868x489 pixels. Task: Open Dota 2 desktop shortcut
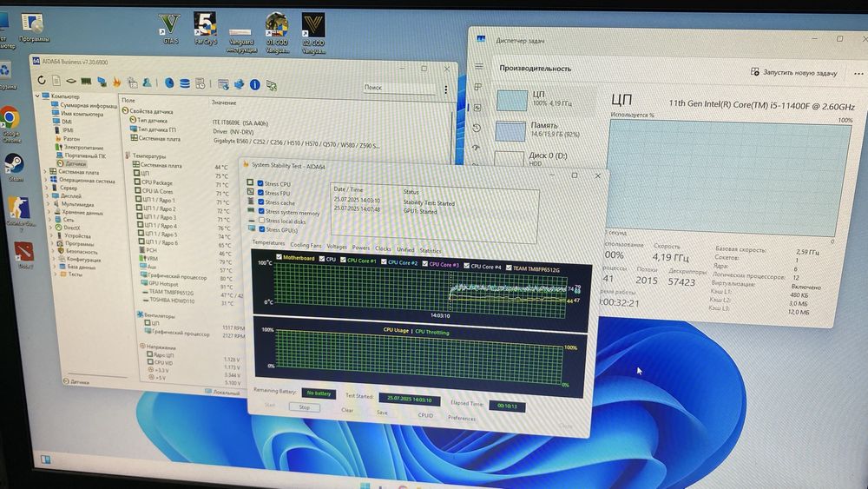[x=23, y=254]
